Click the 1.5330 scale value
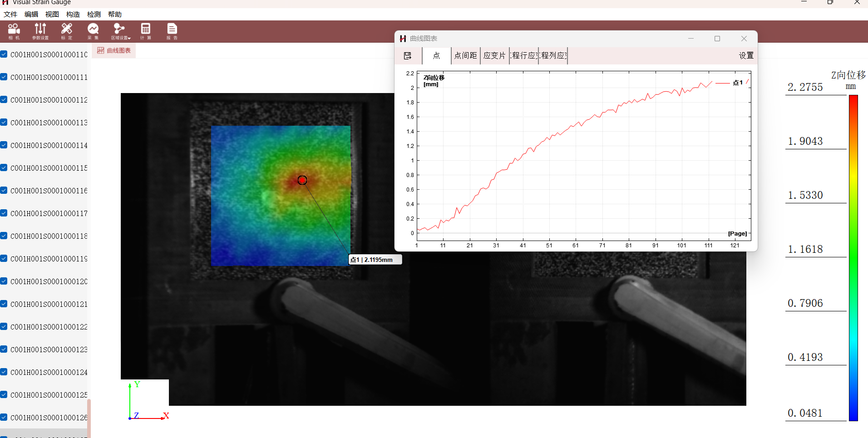 tap(805, 195)
